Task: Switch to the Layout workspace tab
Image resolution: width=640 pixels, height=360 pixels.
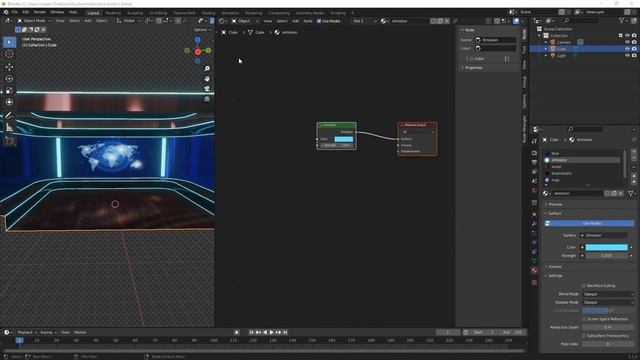Action: [93, 13]
